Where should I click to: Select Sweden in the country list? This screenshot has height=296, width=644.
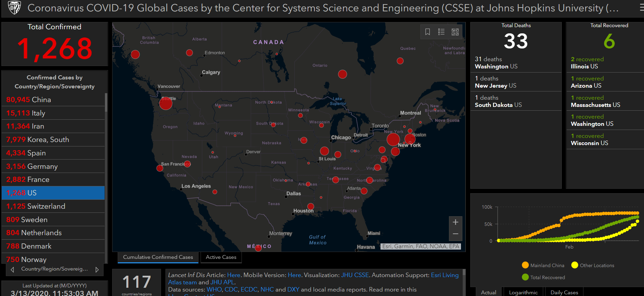point(53,220)
